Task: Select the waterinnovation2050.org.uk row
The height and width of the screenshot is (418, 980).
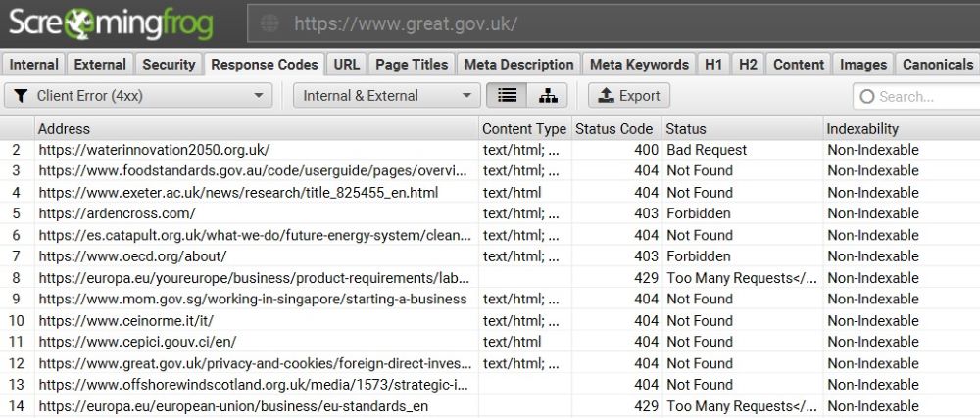Action: point(490,150)
